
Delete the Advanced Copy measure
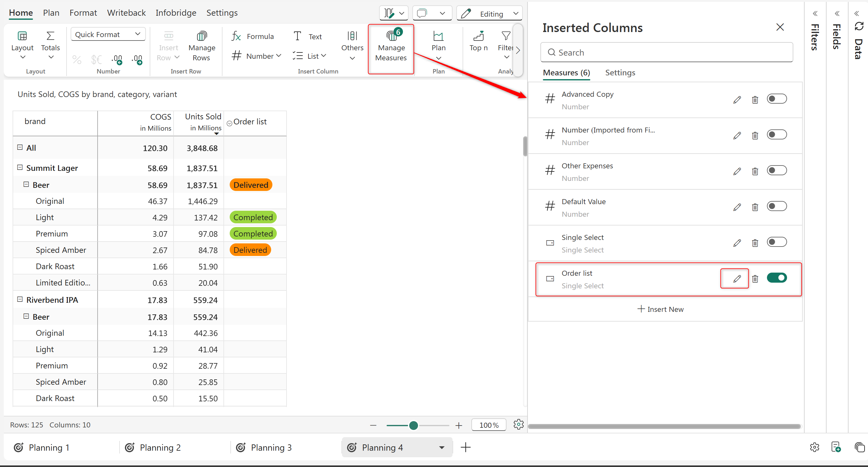click(x=755, y=100)
